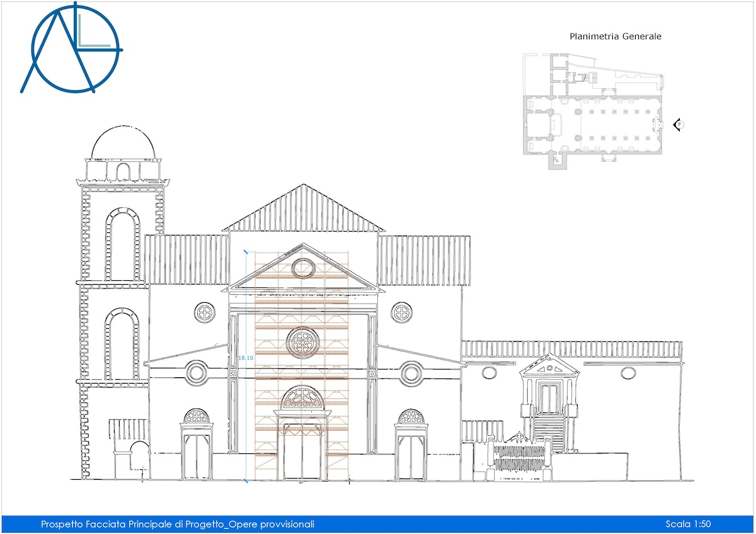Select the 'Scala 1:50' text in footer
This screenshot has height=534, width=756.
click(688, 524)
